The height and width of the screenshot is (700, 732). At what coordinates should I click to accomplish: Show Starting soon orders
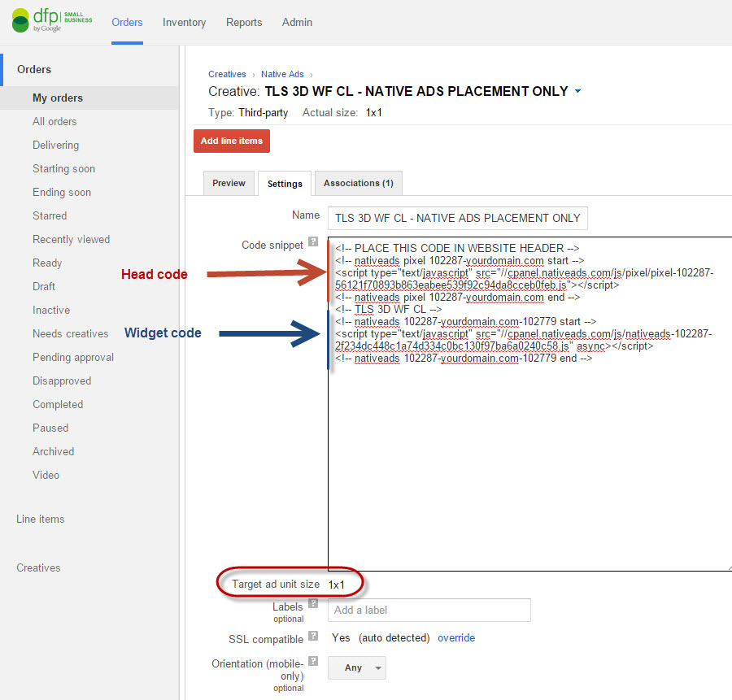pos(64,169)
